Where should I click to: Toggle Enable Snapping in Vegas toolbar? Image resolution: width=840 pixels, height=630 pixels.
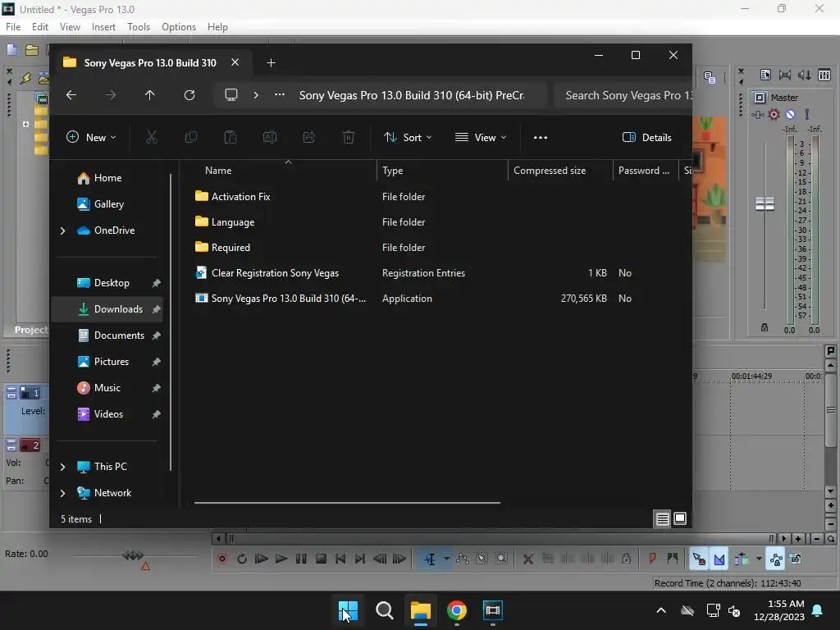coord(699,559)
